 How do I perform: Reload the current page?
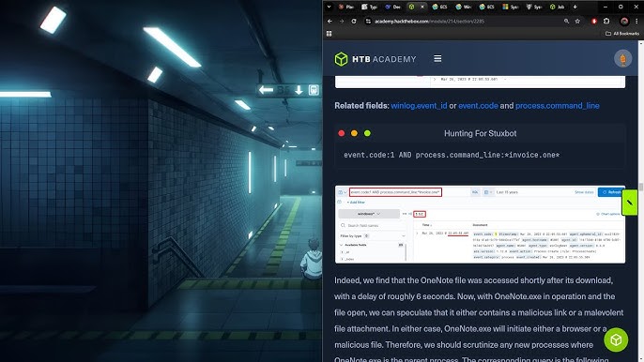(x=354, y=21)
